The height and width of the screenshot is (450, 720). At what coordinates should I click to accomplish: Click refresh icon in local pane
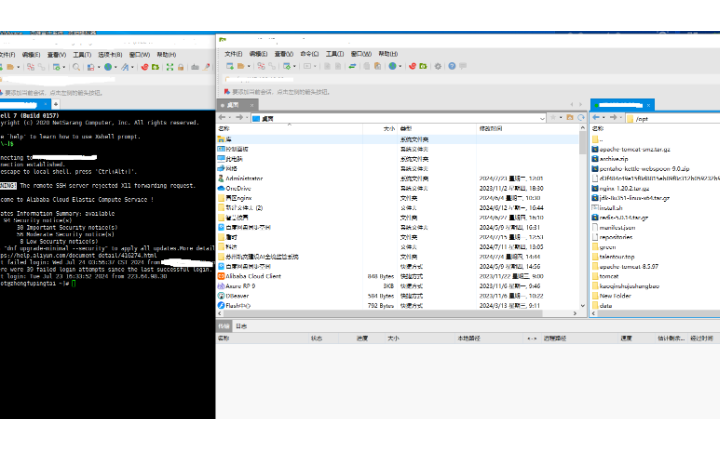point(581,118)
